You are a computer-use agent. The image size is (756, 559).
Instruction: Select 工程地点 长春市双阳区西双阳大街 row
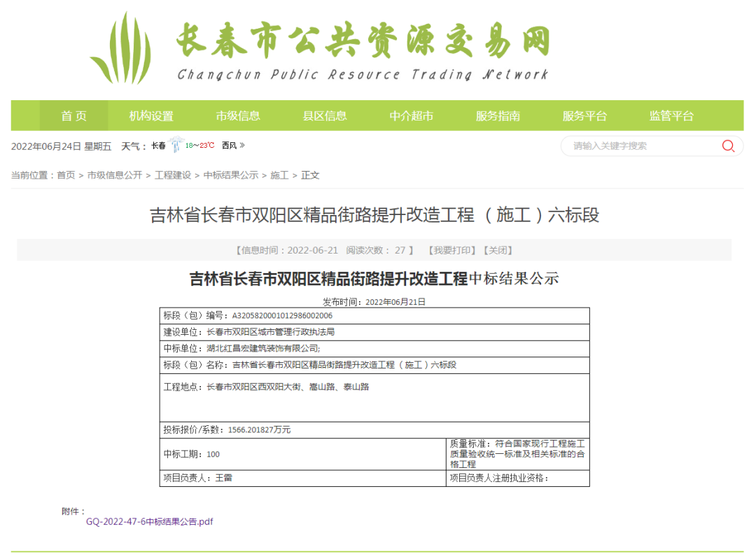click(374, 397)
